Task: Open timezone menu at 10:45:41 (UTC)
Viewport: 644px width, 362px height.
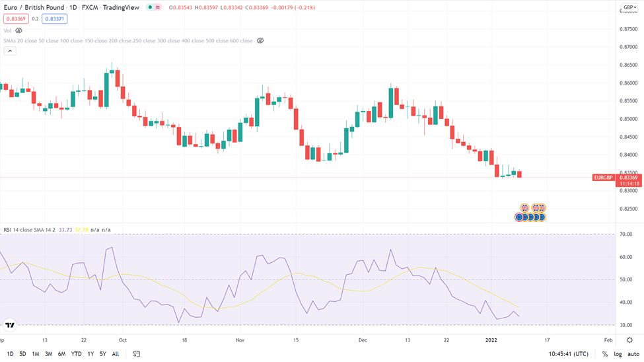Action: 569,354
